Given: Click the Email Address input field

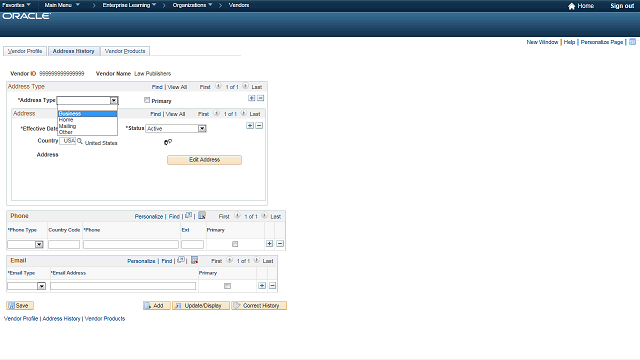Looking at the screenshot, I should (x=123, y=286).
